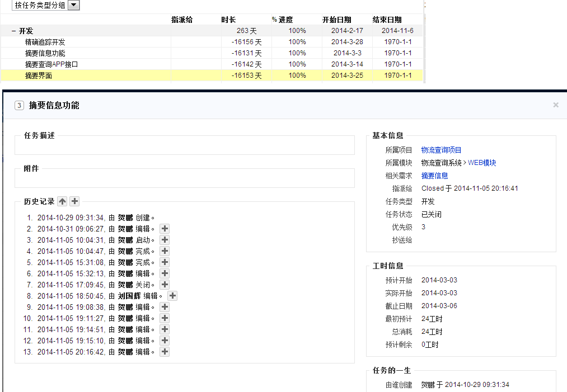Select the 摘要查询APP接口 task row
Viewport: 567px width, 392px height.
[51, 64]
